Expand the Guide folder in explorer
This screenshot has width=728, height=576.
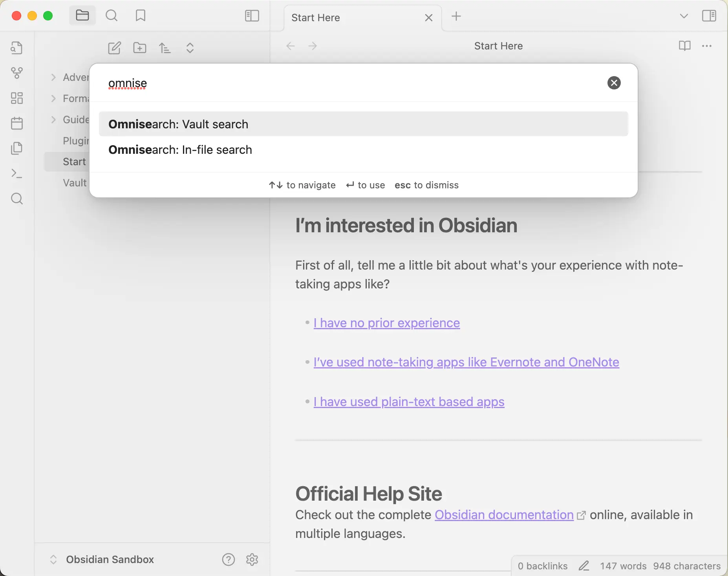pos(54,119)
